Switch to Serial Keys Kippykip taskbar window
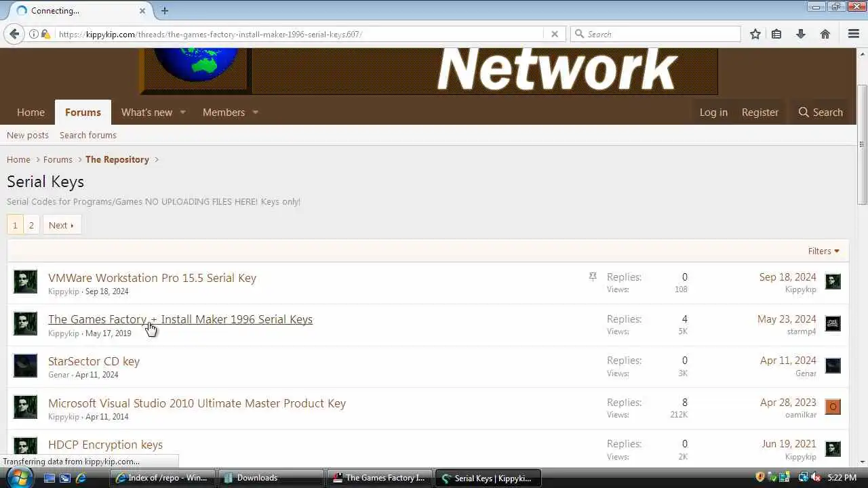The width and height of the screenshot is (868, 488). (488, 478)
